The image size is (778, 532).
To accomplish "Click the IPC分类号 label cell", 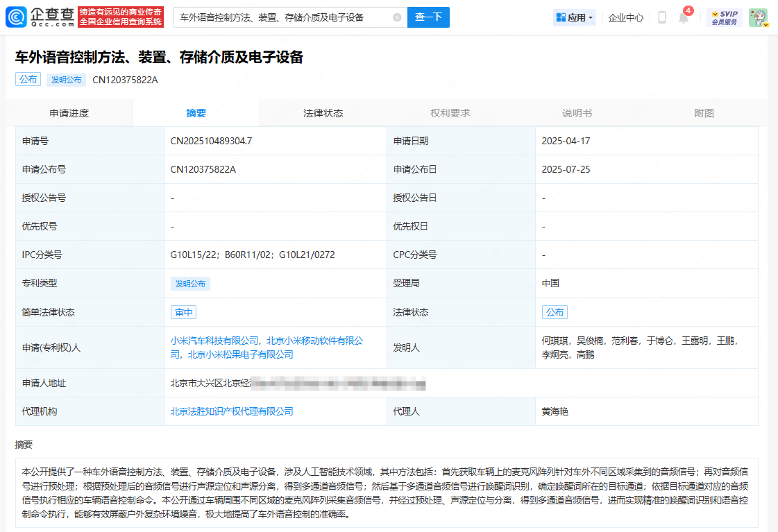I will pos(90,255).
